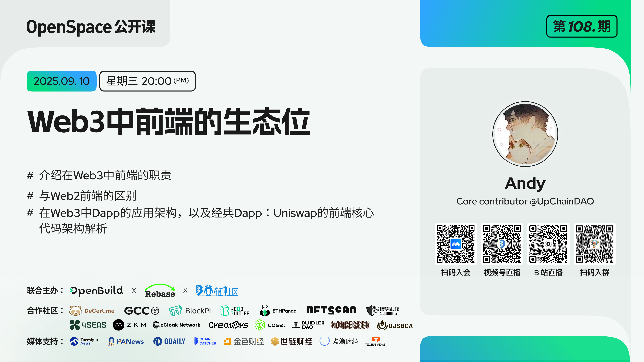
Task: Click the TechubNews logo
Action: click(375, 342)
